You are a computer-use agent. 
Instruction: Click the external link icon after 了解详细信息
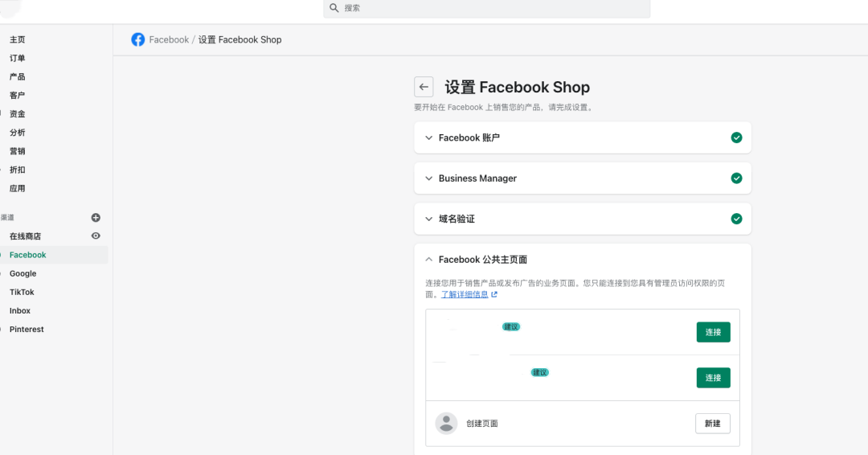[494, 294]
